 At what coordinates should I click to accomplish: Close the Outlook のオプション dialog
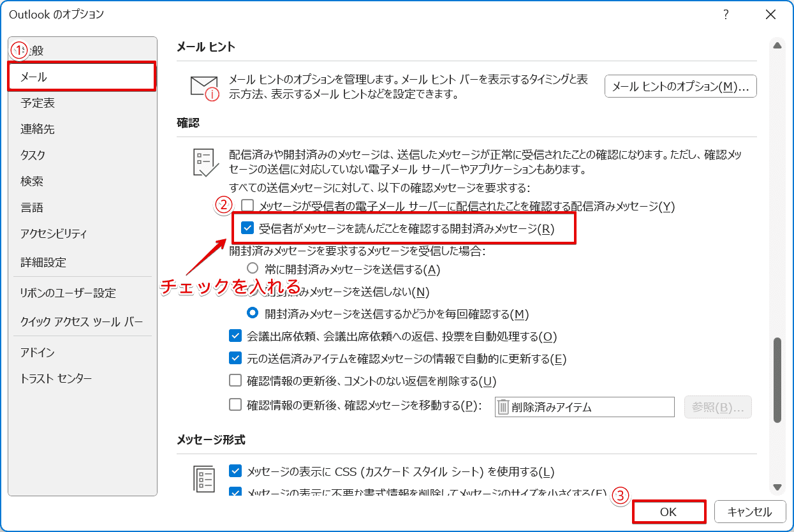(771, 15)
